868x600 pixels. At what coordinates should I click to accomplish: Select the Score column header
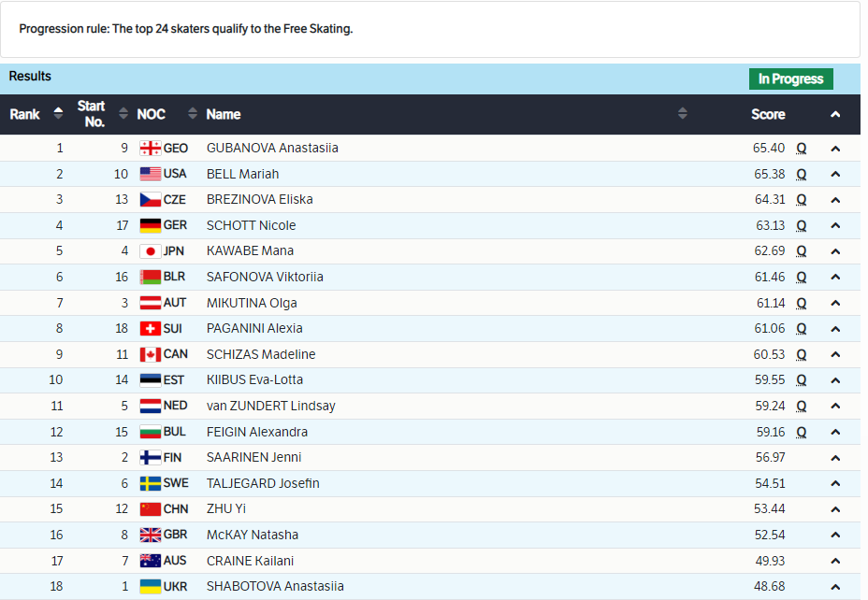coord(768,114)
